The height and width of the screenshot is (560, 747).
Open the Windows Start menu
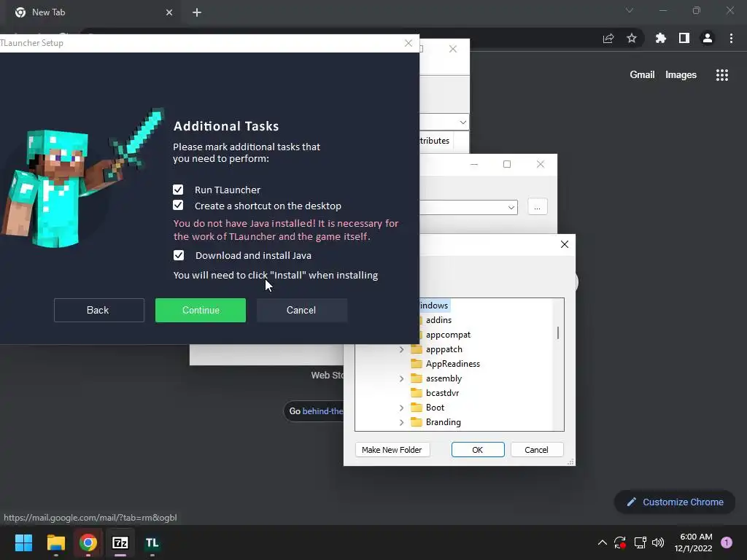click(x=23, y=542)
